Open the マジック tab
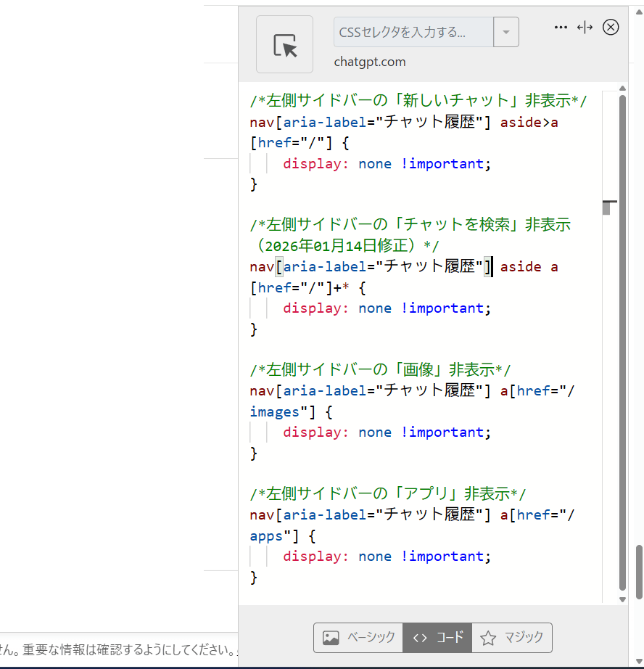Image resolution: width=644 pixels, height=669 pixels. click(511, 638)
